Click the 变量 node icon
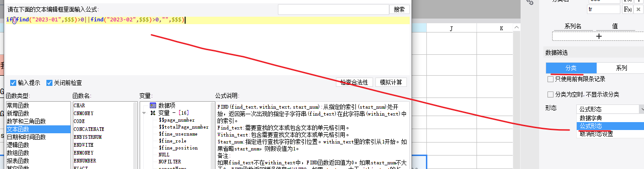Viewport: 644px width, 169px height. tap(153, 113)
